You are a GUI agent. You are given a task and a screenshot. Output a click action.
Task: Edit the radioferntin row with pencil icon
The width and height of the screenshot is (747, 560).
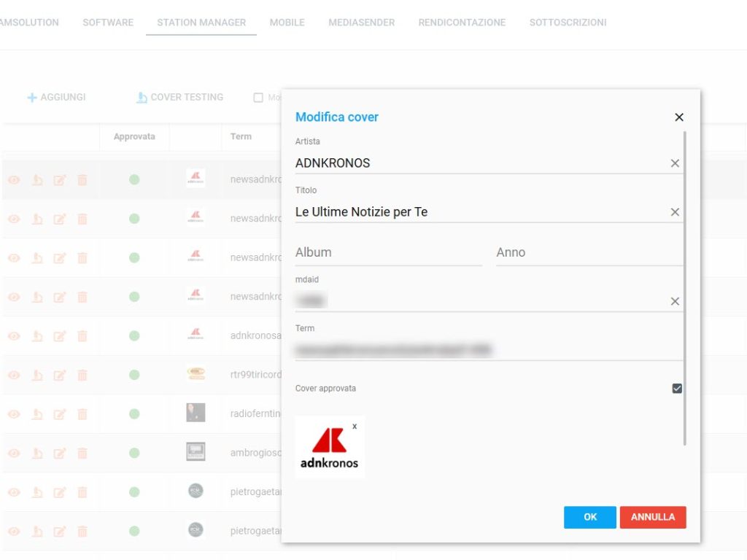[60, 414]
